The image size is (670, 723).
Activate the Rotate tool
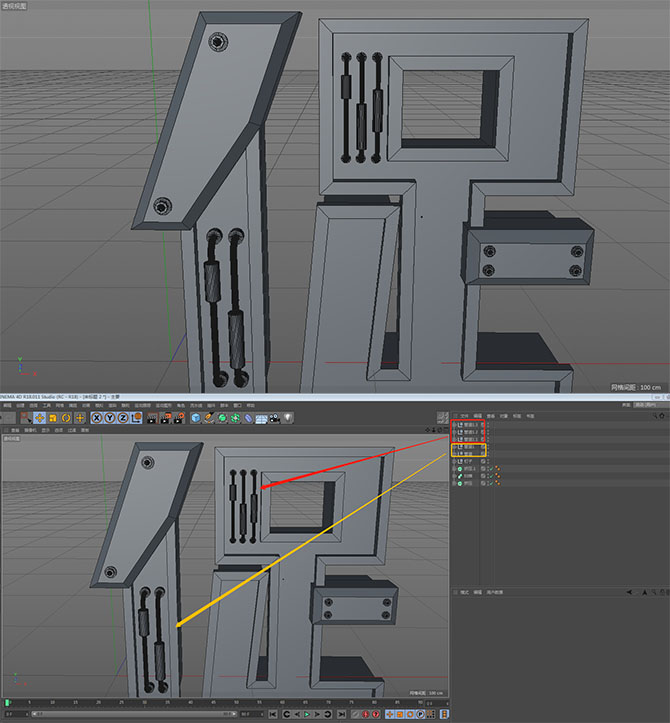point(66,418)
